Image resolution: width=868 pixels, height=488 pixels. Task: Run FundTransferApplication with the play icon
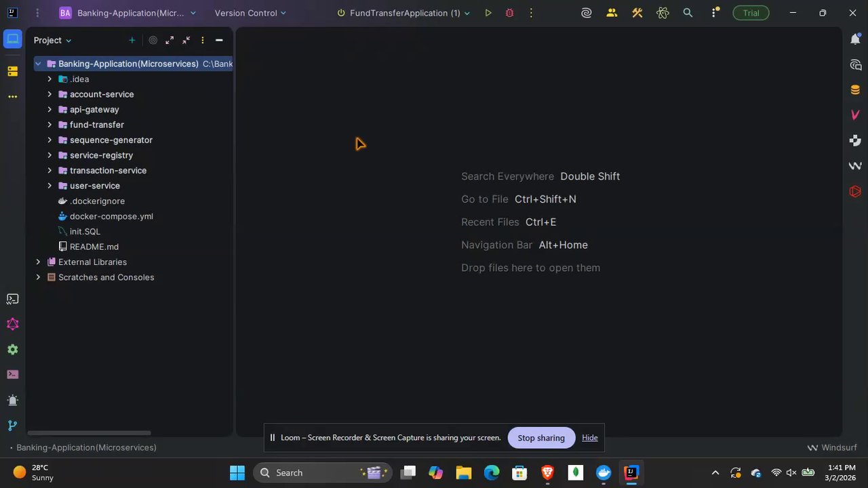(488, 13)
